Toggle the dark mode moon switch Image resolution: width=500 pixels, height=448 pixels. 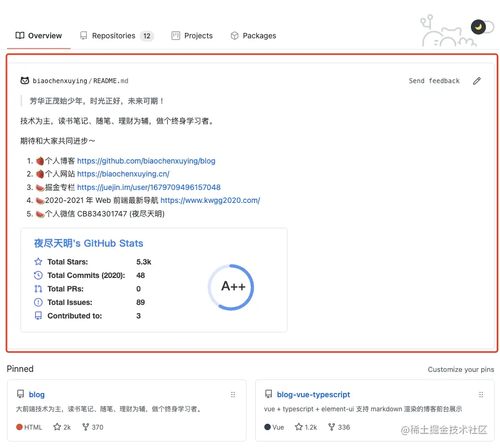[x=482, y=27]
